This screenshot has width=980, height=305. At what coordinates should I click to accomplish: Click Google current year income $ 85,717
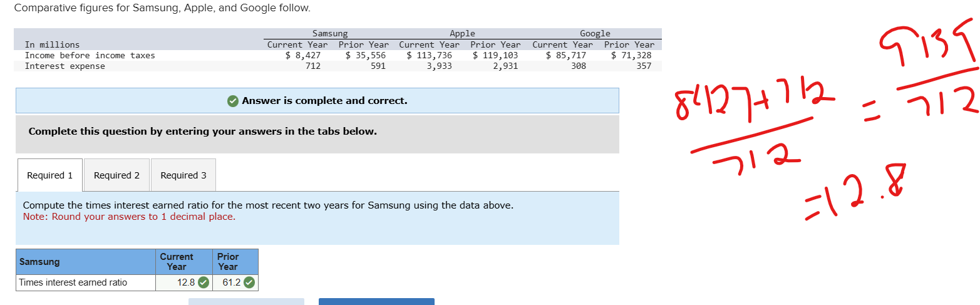[566, 55]
